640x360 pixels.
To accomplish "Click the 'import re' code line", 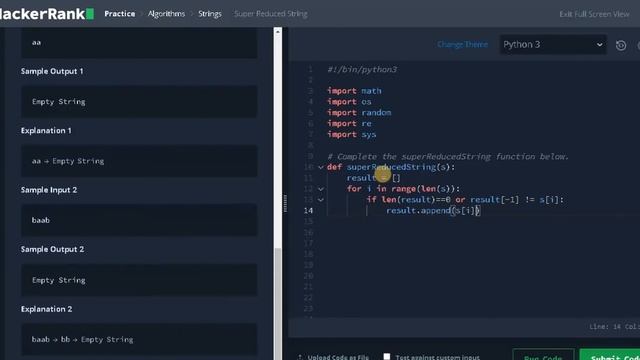I will pyautogui.click(x=349, y=124).
